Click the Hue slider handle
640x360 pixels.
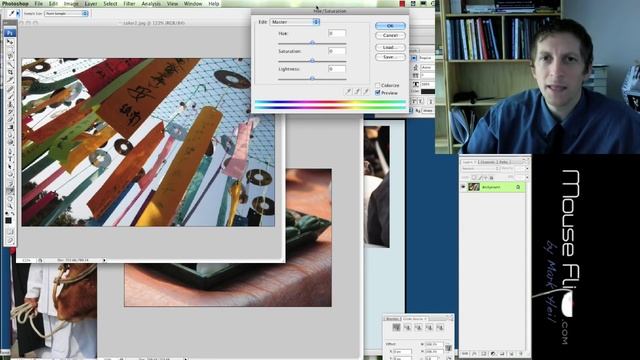click(x=312, y=42)
